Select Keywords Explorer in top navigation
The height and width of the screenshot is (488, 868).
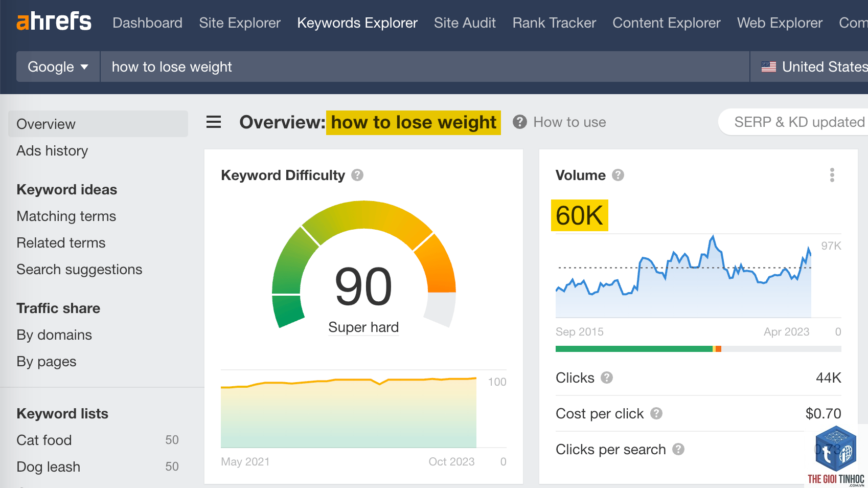click(357, 23)
